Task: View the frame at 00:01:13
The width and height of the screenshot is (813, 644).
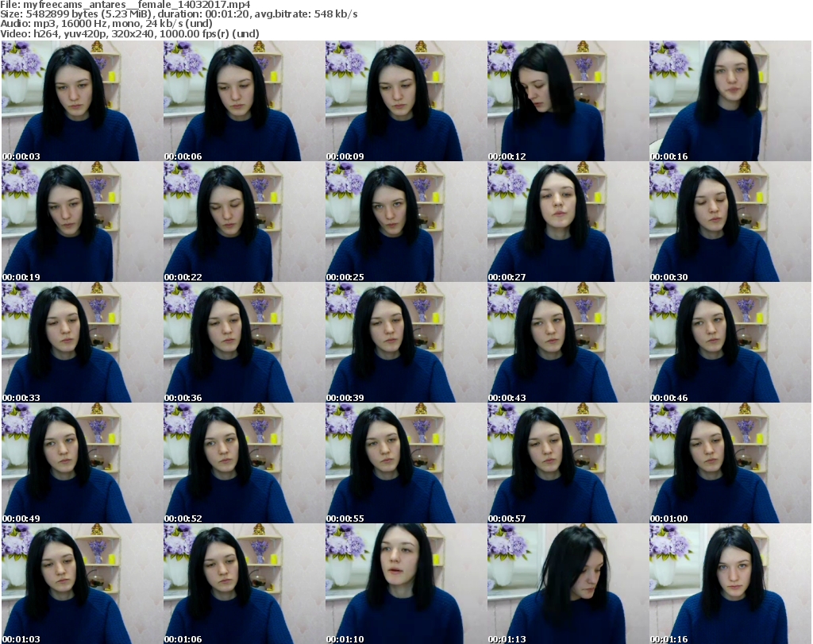Action: [x=568, y=584]
